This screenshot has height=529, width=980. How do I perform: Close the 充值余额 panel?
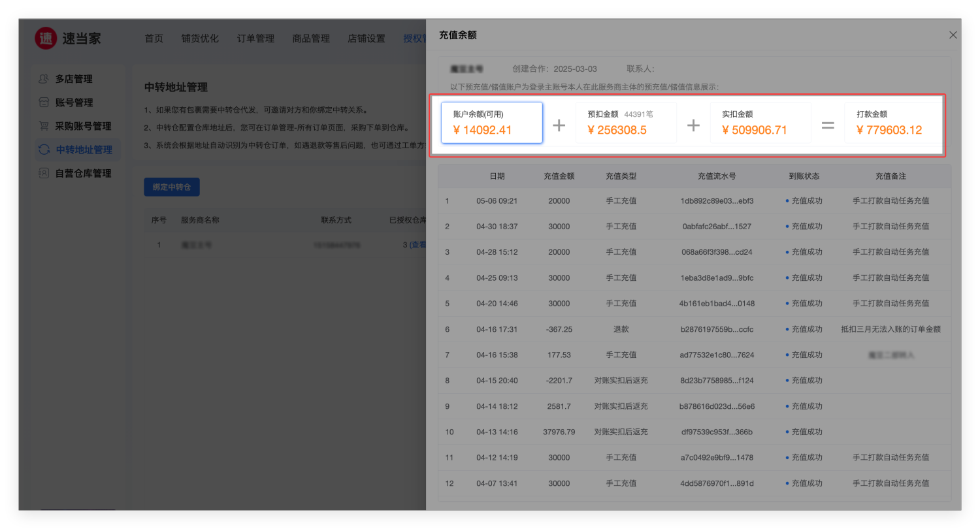(x=953, y=35)
